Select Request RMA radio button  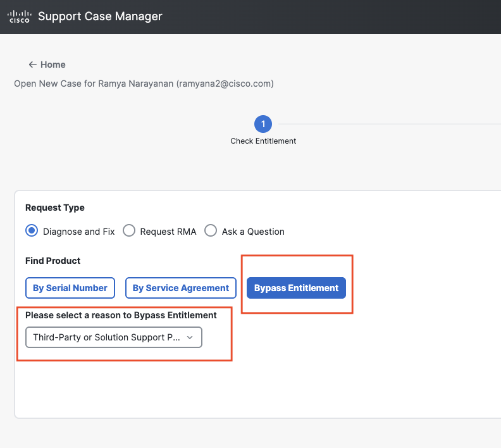[x=129, y=230]
